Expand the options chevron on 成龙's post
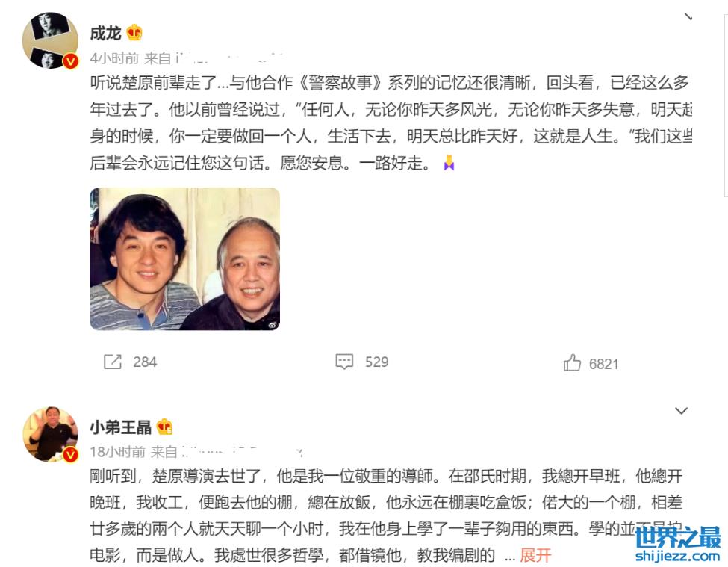This screenshot has height=567, width=728. (688, 16)
